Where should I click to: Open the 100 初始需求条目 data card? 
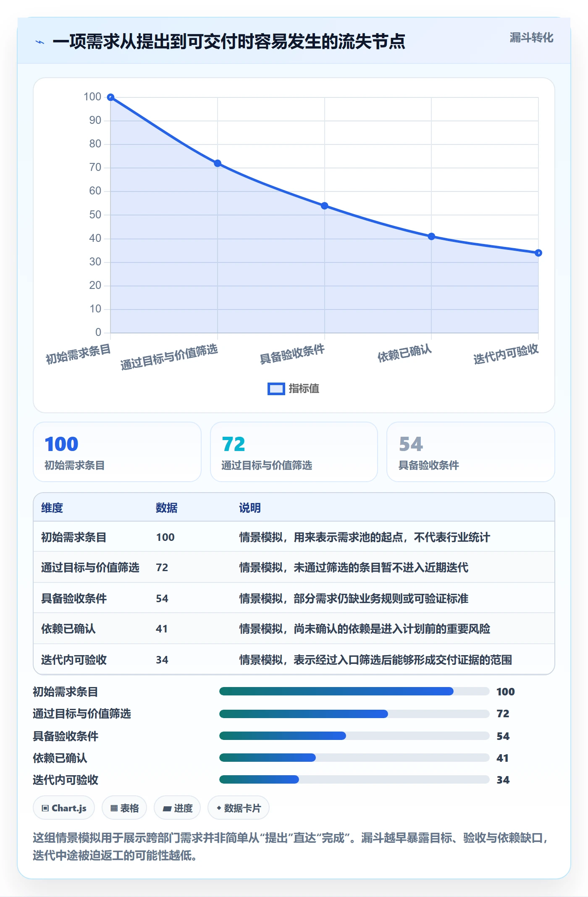point(117,452)
